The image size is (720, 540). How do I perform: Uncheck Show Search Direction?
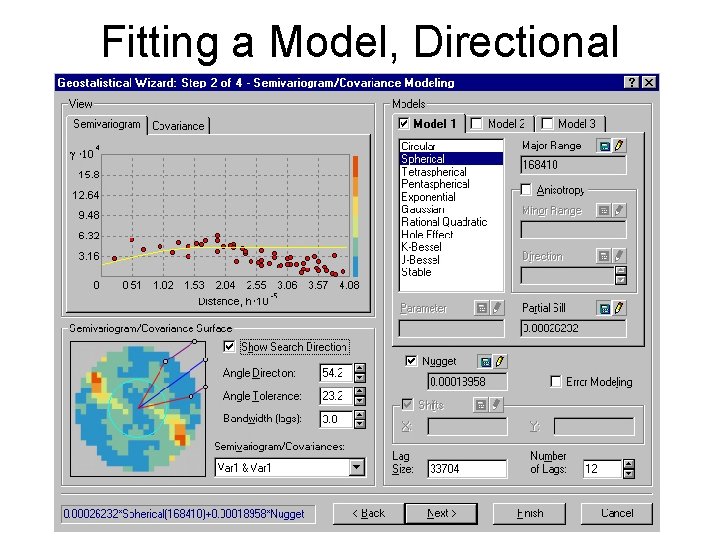229,346
